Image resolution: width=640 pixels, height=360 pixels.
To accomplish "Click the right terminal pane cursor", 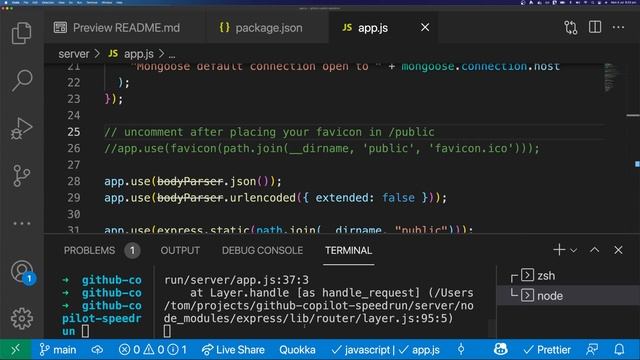I will [x=167, y=331].
